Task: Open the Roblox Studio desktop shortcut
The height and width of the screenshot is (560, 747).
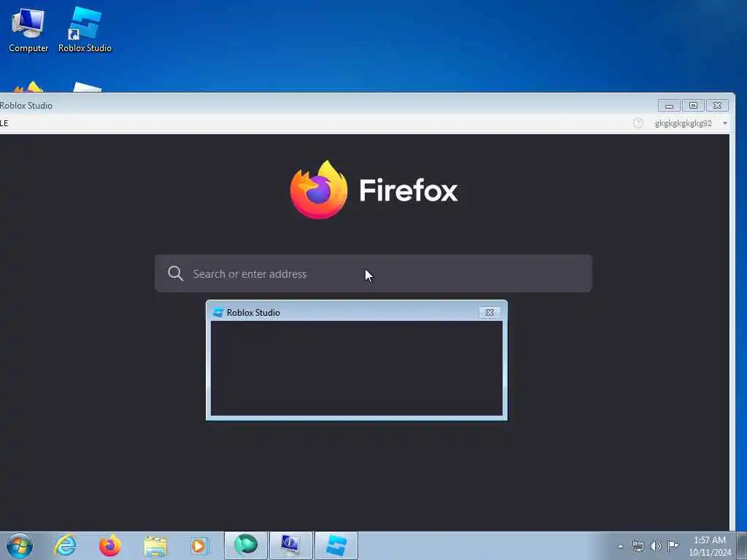Action: click(85, 29)
